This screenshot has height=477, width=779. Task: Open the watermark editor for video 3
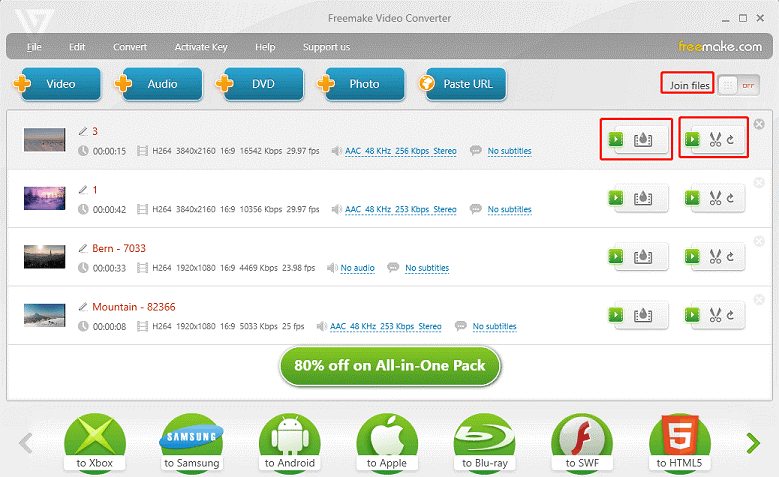[x=638, y=140]
